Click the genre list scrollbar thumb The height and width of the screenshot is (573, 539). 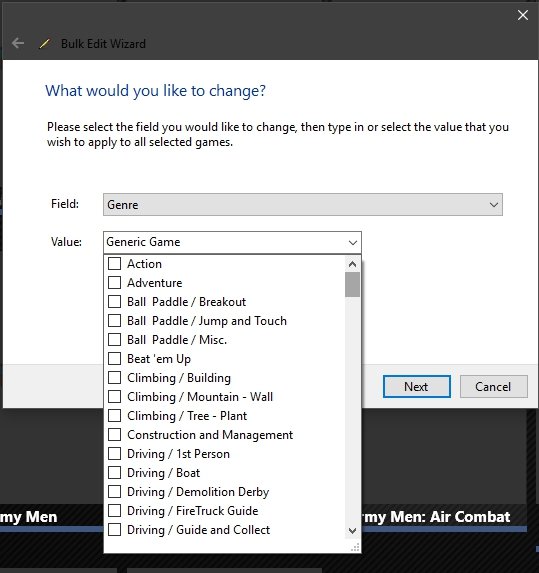pos(352,284)
